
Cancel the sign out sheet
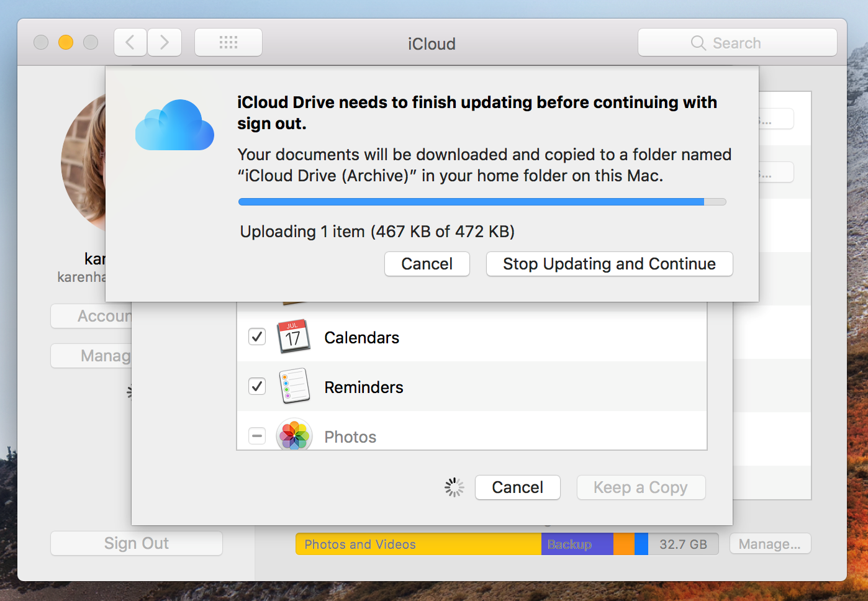pos(517,487)
